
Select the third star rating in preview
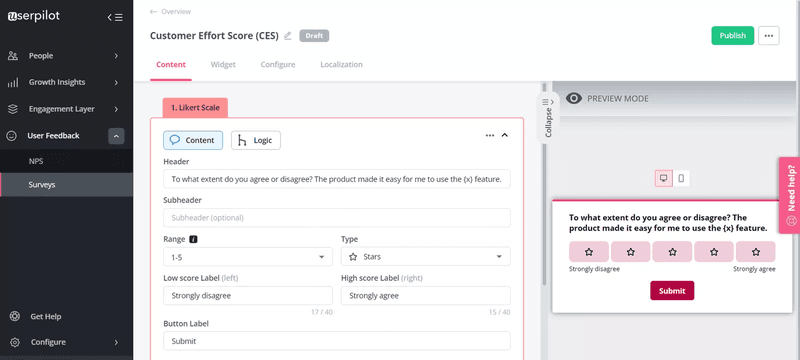[x=672, y=252]
